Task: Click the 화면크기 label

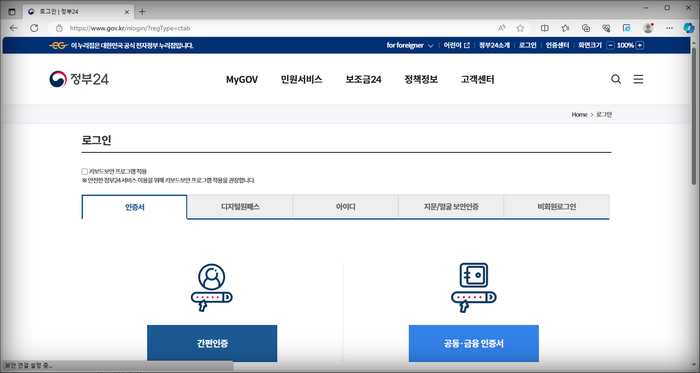Action: (x=590, y=45)
